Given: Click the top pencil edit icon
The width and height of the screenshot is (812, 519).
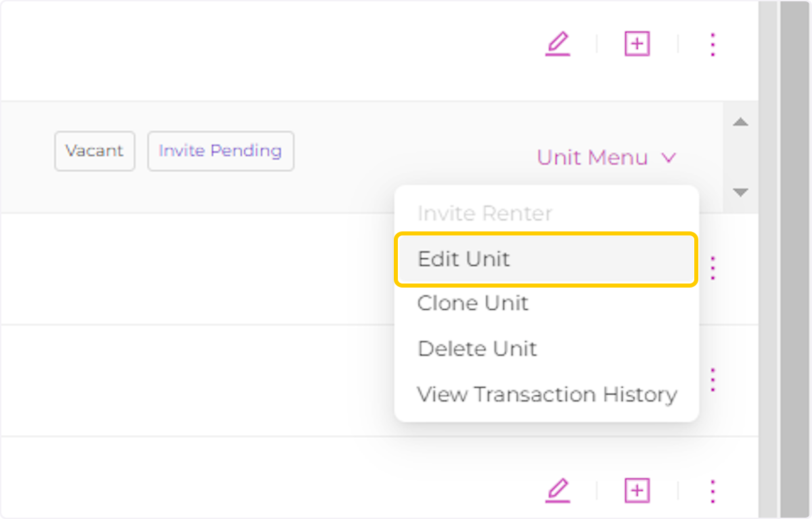Looking at the screenshot, I should (x=558, y=43).
